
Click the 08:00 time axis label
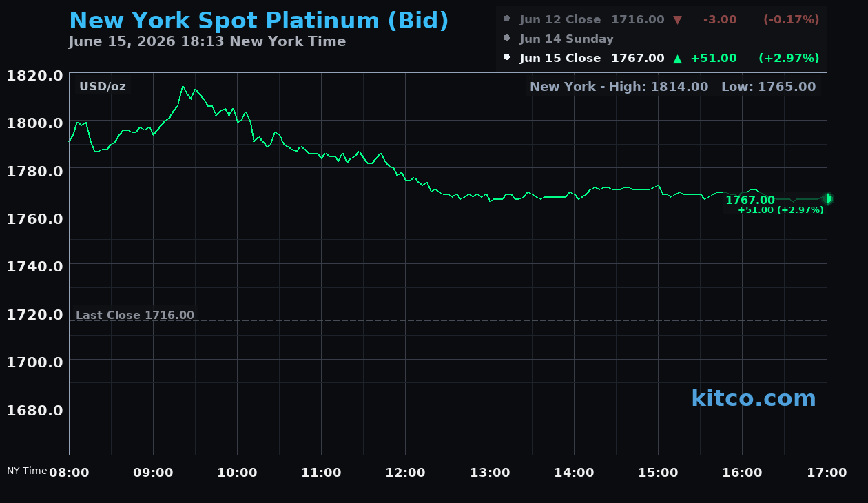[x=69, y=473]
